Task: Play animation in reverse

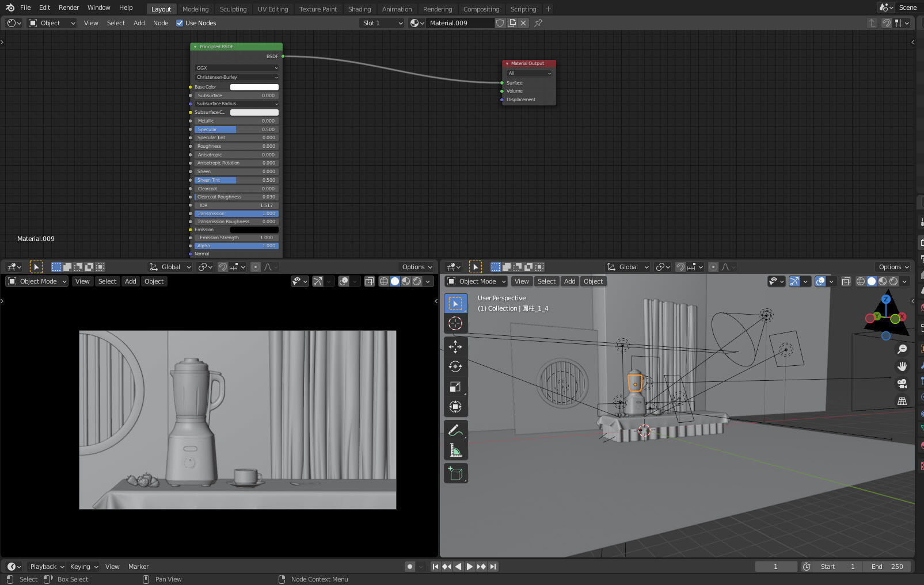Action: pos(458,567)
